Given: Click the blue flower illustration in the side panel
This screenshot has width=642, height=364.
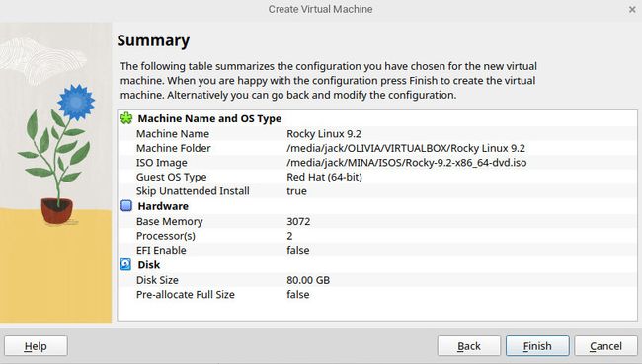Looking at the screenshot, I should pyautogui.click(x=76, y=102).
